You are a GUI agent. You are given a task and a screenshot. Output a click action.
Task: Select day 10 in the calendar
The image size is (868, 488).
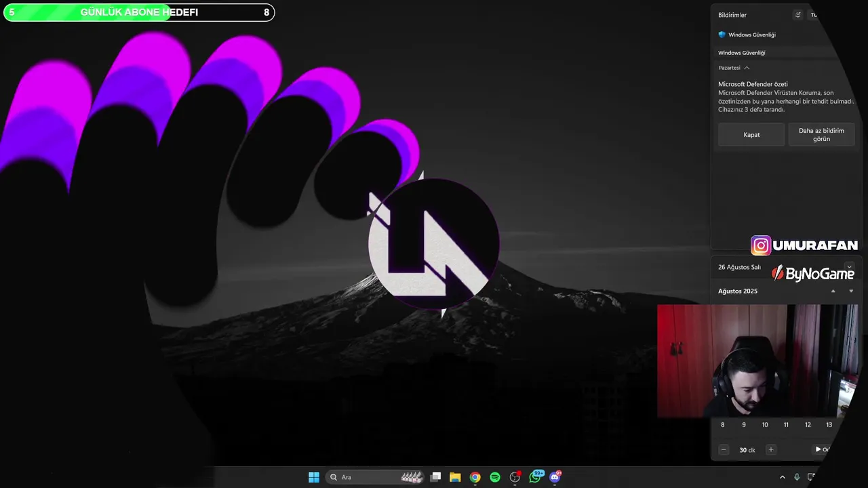tap(765, 425)
